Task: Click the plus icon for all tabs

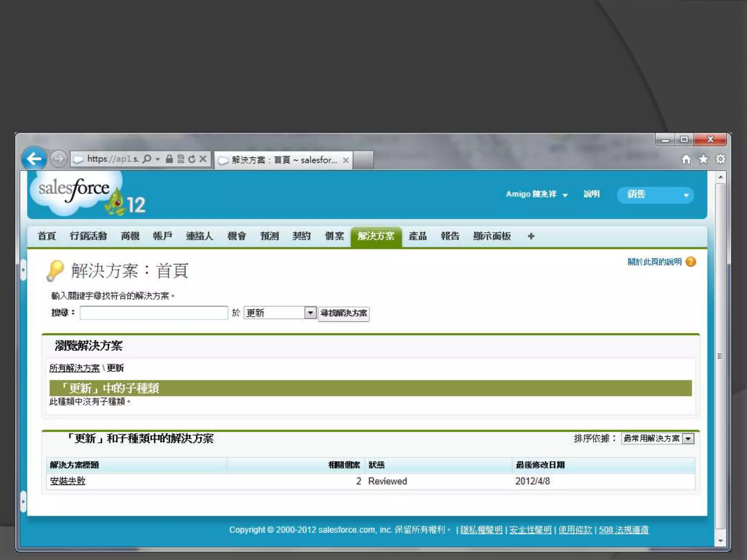Action: tap(531, 236)
